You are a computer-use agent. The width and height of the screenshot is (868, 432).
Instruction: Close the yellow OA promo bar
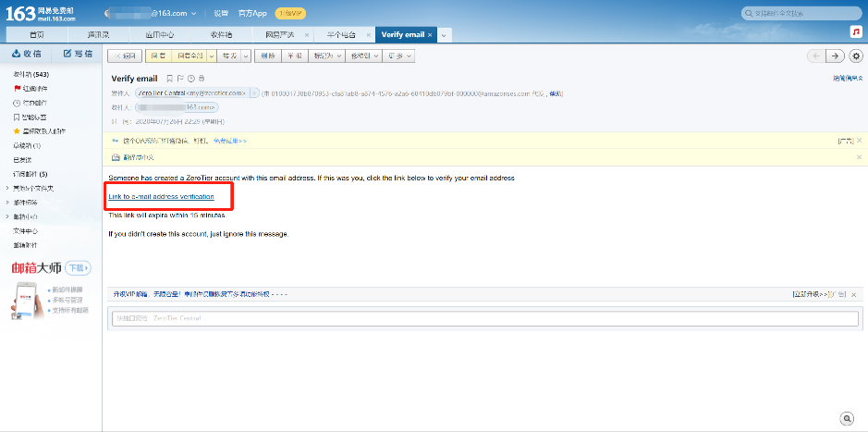pos(859,141)
